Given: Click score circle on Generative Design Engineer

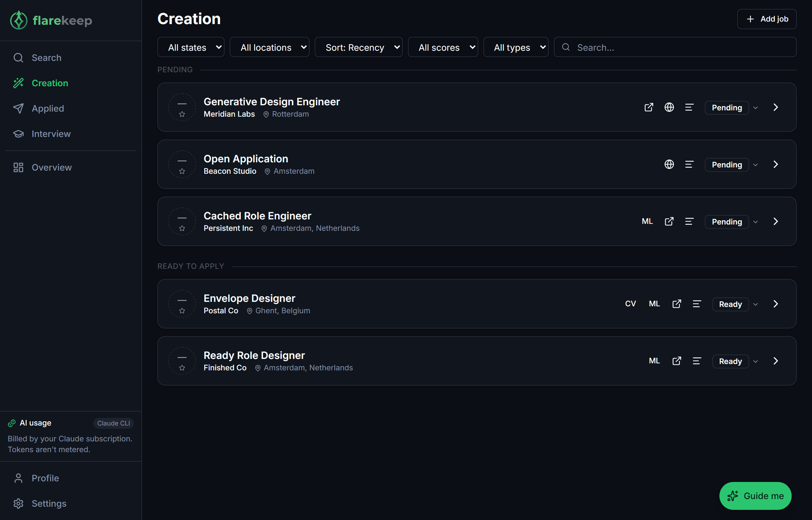Looking at the screenshot, I should point(182,107).
